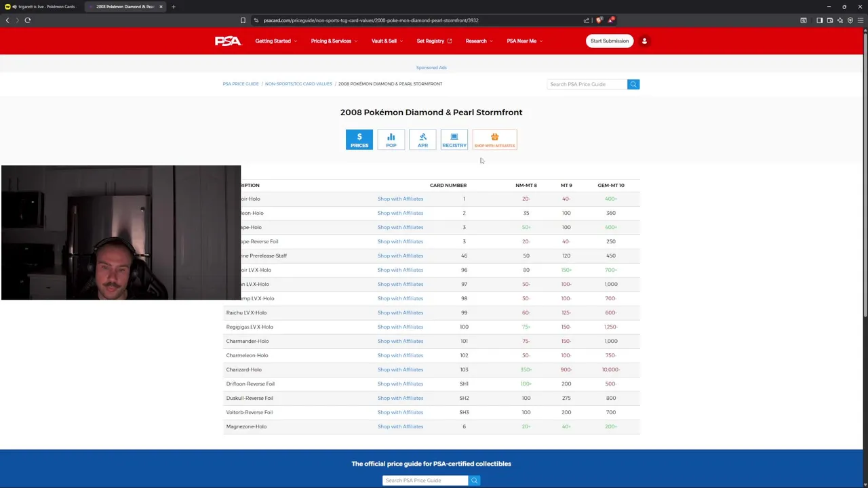Click the page vertical scrollbar
Screen dimensions: 868x488
[865, 174]
